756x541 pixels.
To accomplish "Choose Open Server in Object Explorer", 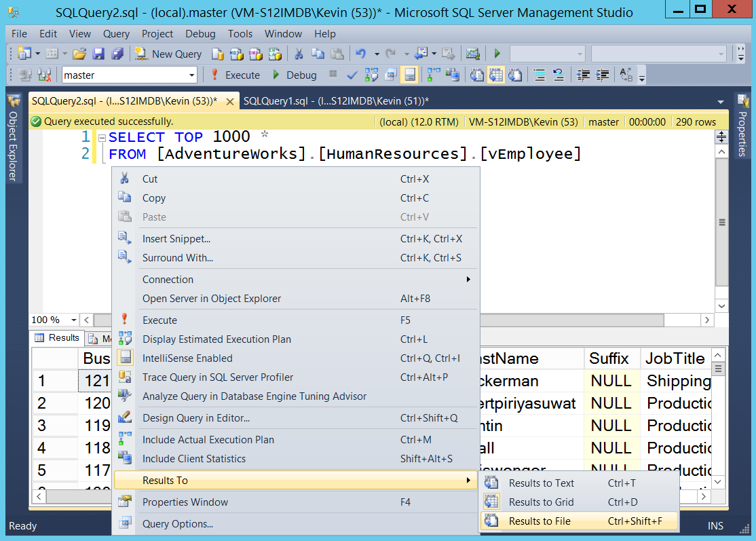I will pyautogui.click(x=296, y=299).
